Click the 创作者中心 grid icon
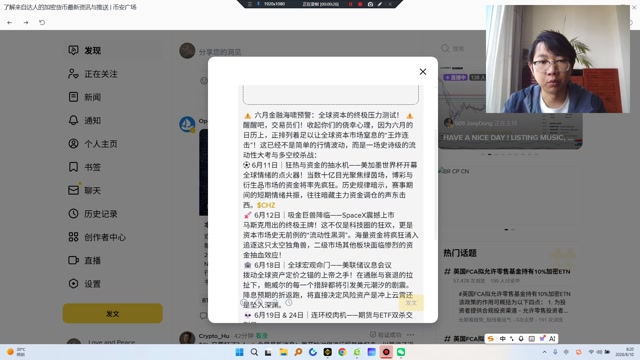The height and width of the screenshot is (360, 640). coord(73,237)
